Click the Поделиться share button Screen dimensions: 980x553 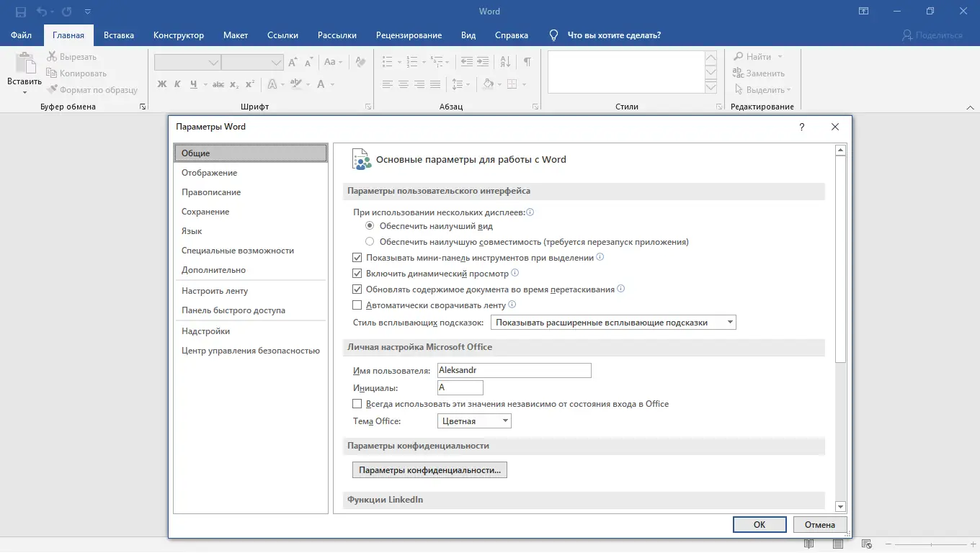(x=932, y=35)
